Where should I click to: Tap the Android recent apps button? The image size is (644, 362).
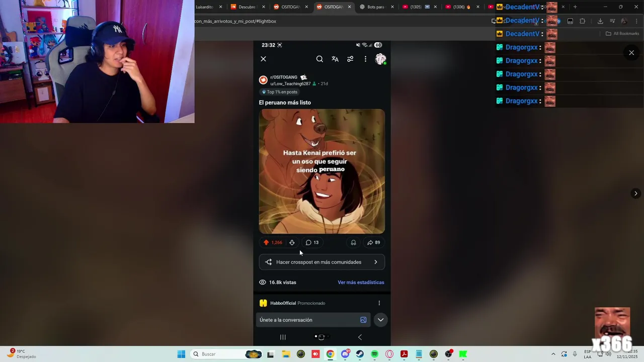[x=283, y=337]
